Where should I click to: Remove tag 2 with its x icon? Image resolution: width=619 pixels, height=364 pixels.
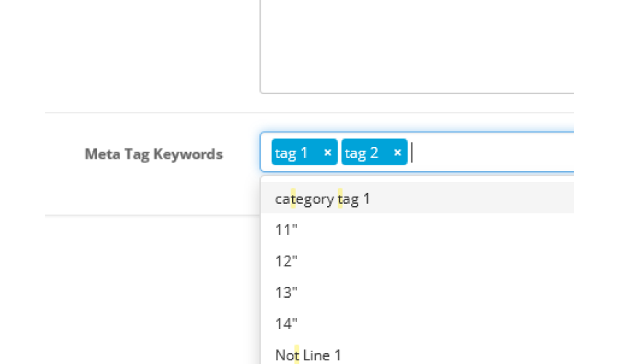[x=397, y=152]
